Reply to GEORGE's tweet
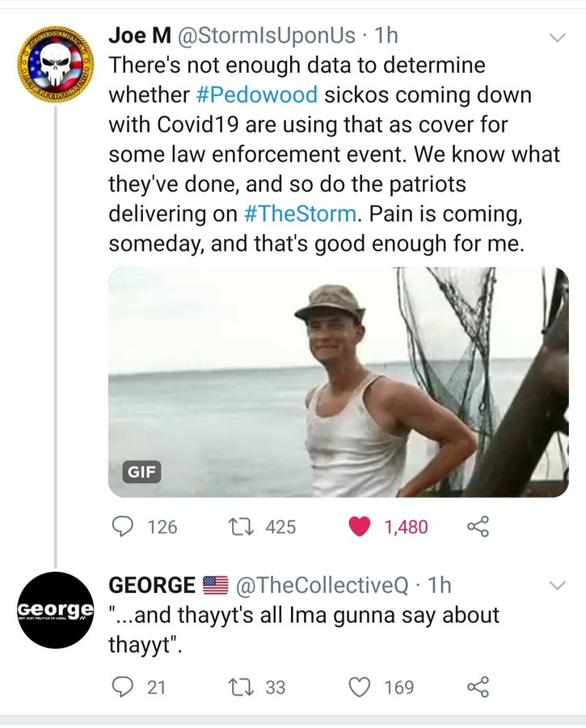The height and width of the screenshot is (728, 586). [x=122, y=688]
